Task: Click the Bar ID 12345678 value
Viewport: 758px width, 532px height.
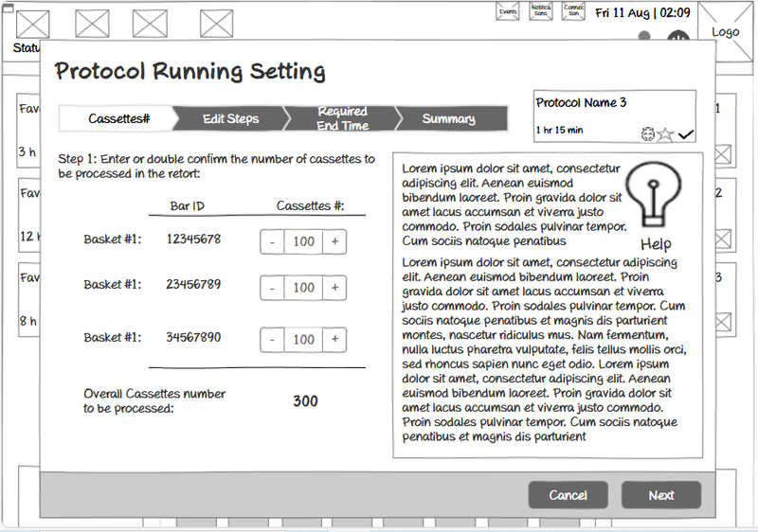Action: pos(193,239)
